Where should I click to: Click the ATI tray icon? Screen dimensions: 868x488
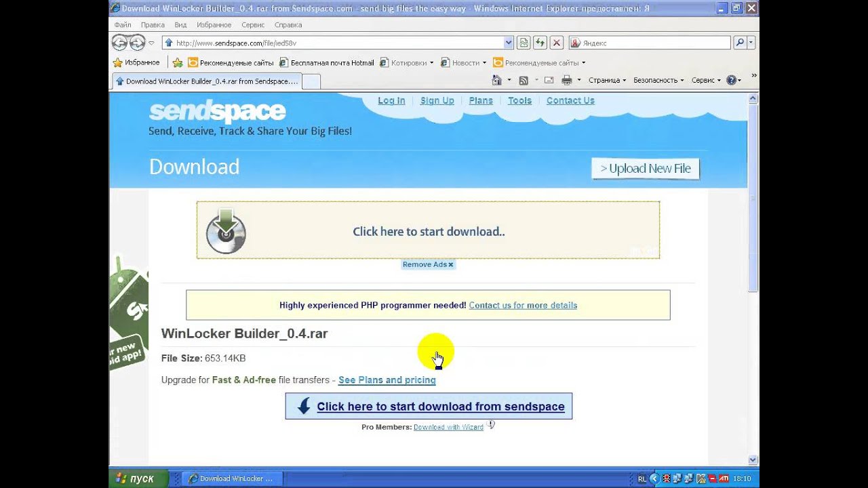click(x=724, y=479)
